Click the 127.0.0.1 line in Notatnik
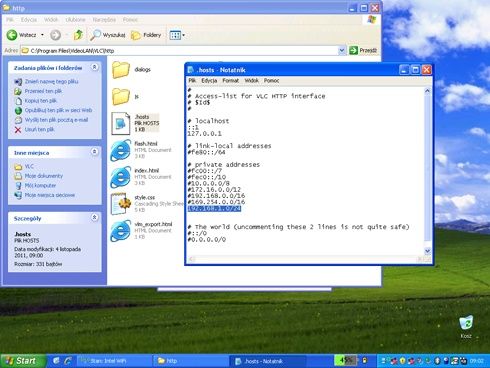Viewport: 490px width, 368px height. [x=204, y=134]
